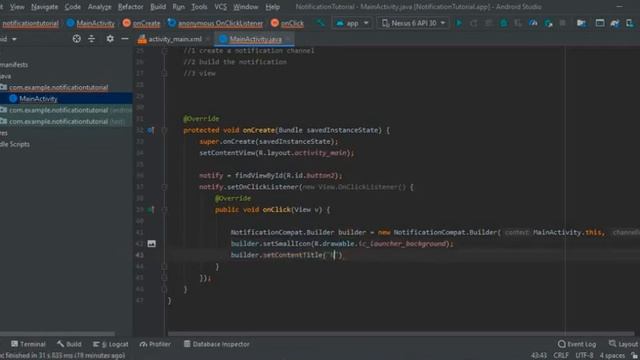Open the Event Log tool window
Image resolution: width=640 pixels, height=360 pixels.
pos(577,344)
